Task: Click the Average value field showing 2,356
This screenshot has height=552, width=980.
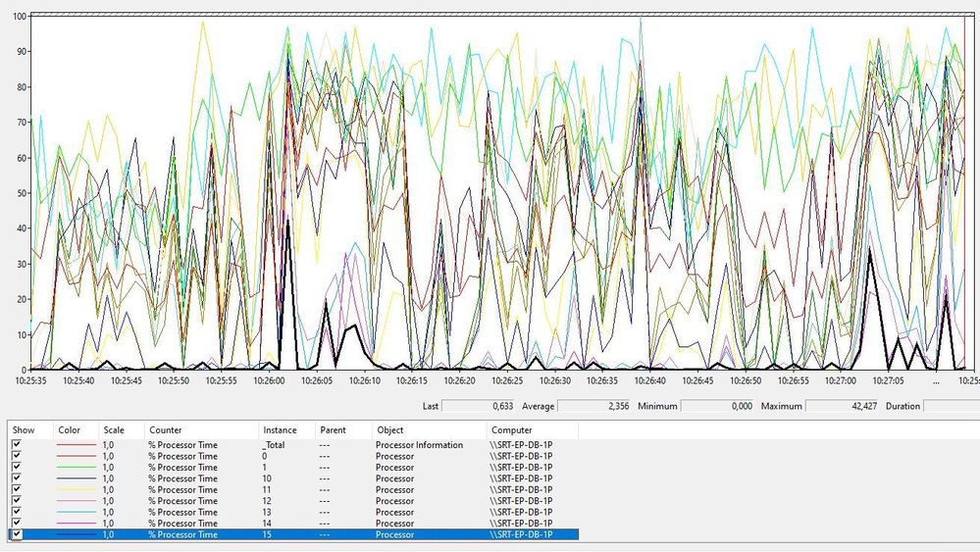Action: point(594,406)
